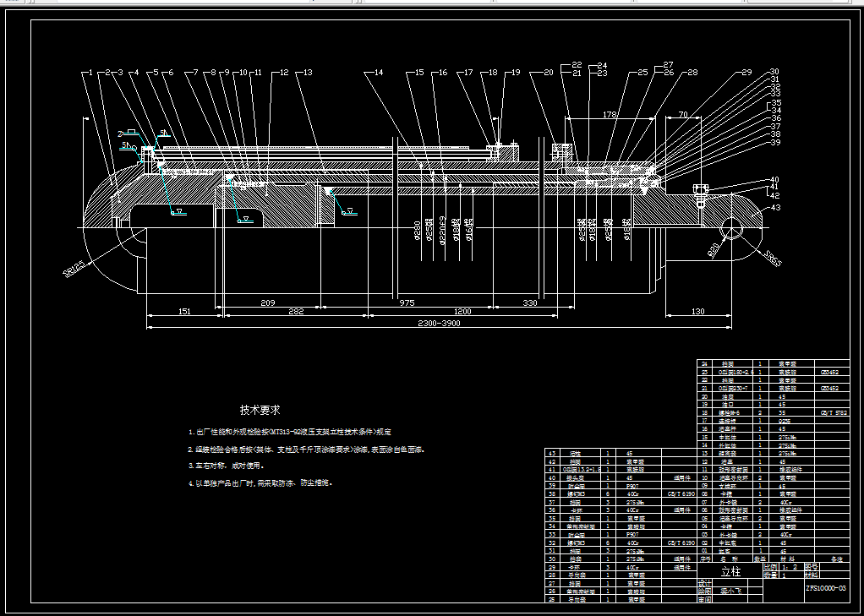Pick leader callout number 13 above the section
This screenshot has height=616, width=864.
(308, 72)
